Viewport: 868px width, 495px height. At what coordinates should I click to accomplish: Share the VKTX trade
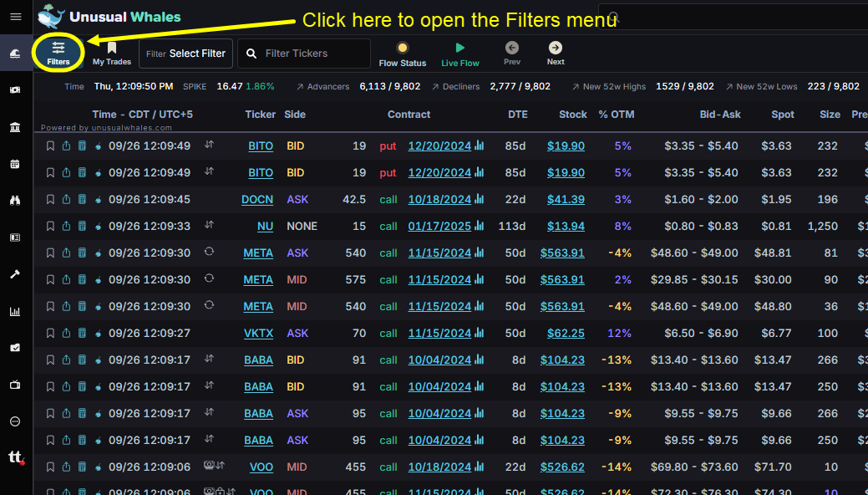coord(67,333)
